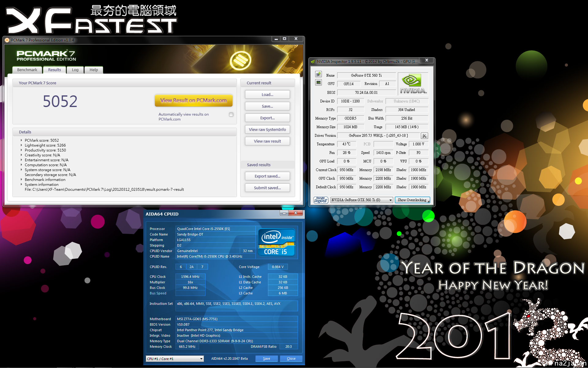Screen dimensions: 588x368
Task: Click the NVIDIA Inspector title bar icon
Action: (x=313, y=62)
